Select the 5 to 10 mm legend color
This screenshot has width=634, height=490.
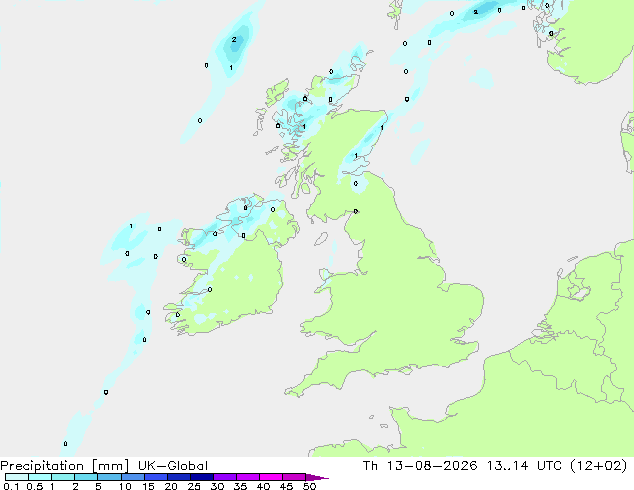pos(109,477)
